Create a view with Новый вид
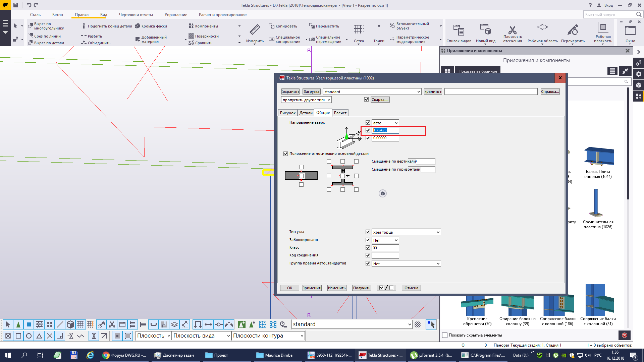This screenshot has height=362, width=644. pos(485,34)
